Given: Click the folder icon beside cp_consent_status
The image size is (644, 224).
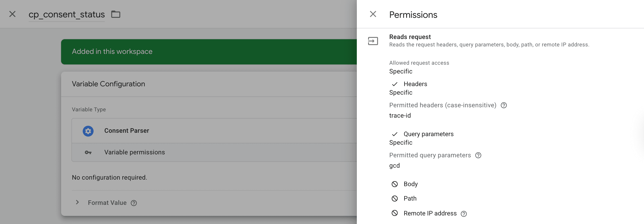Looking at the screenshot, I should [115, 14].
